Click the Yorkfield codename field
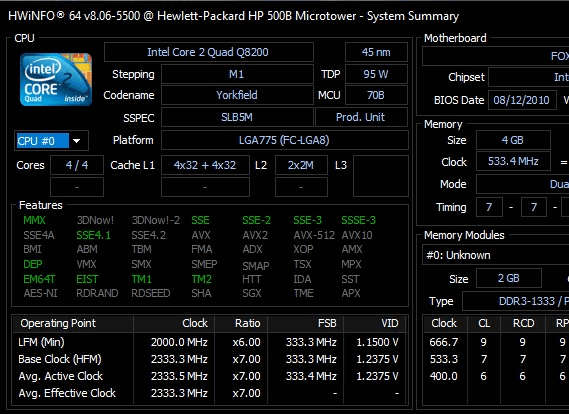Screen dimensions: 569x414 click(x=237, y=95)
